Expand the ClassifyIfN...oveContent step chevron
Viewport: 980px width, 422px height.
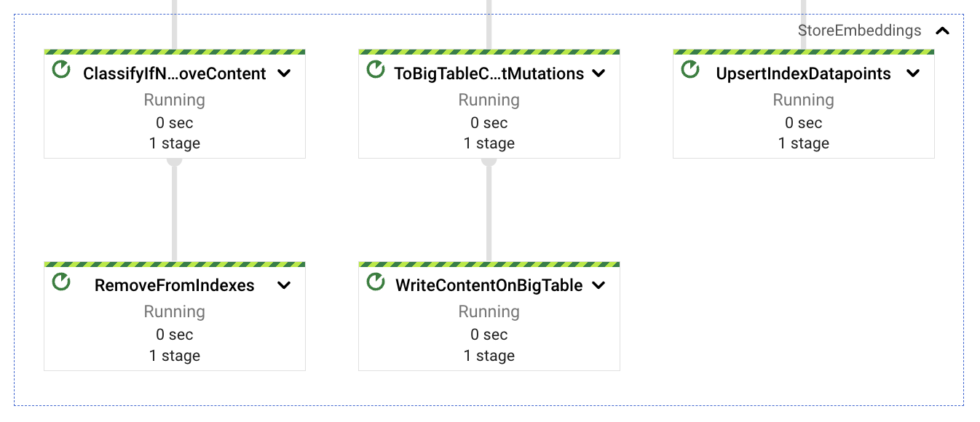(x=284, y=73)
